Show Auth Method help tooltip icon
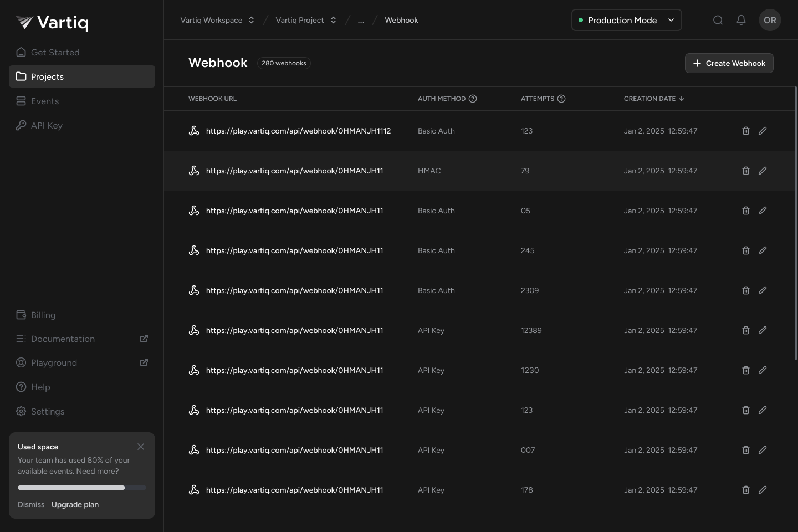 [x=473, y=99]
